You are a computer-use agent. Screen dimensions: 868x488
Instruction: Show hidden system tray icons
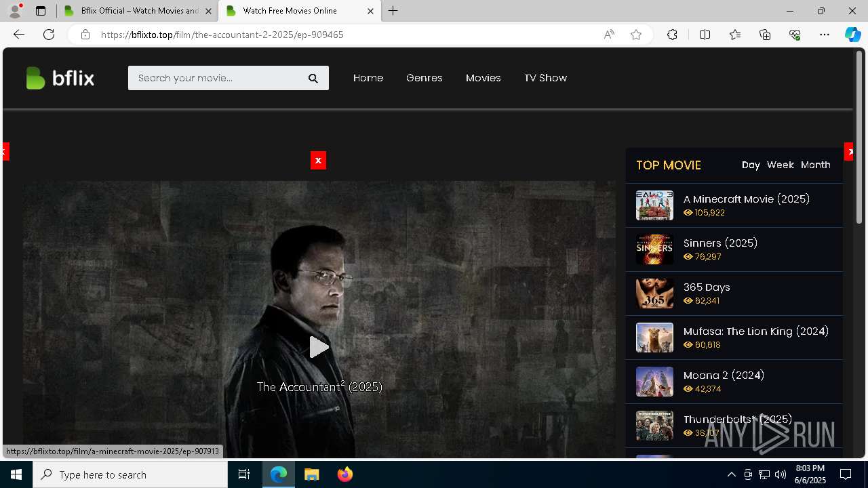pos(731,474)
